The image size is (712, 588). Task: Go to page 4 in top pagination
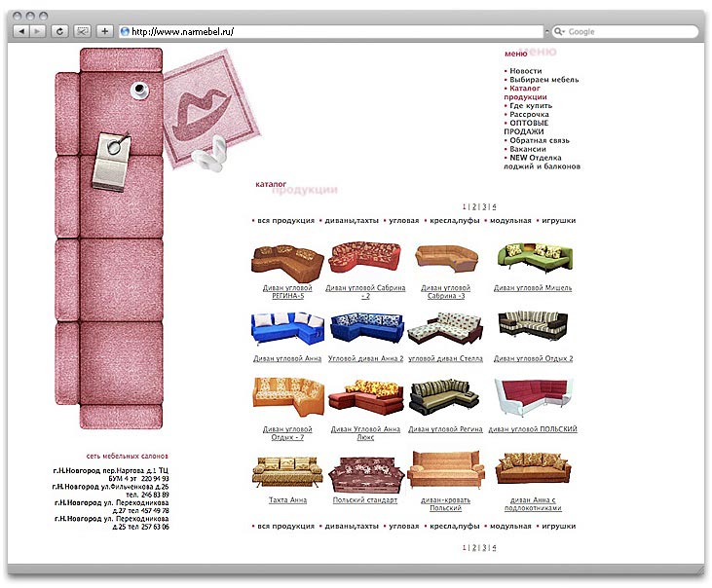point(494,206)
